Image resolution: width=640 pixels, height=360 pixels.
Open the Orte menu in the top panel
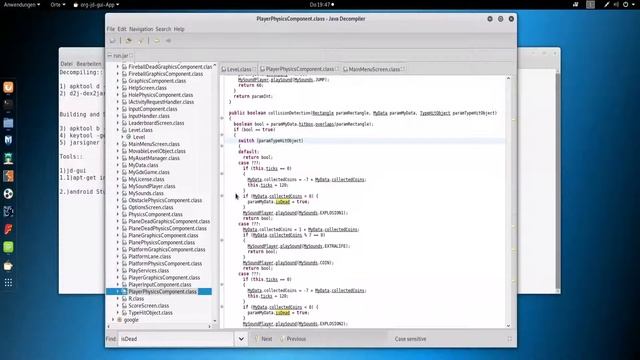[58, 4]
